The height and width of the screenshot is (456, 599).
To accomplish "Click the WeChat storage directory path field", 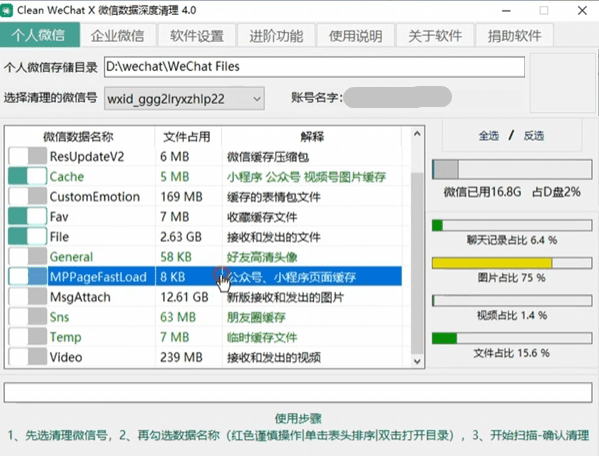I will (314, 67).
